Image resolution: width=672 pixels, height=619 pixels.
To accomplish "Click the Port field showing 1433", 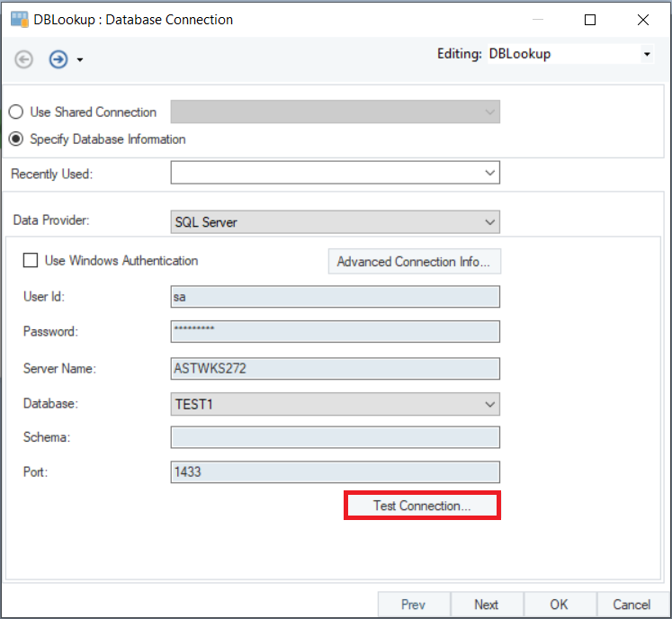I will [335, 472].
